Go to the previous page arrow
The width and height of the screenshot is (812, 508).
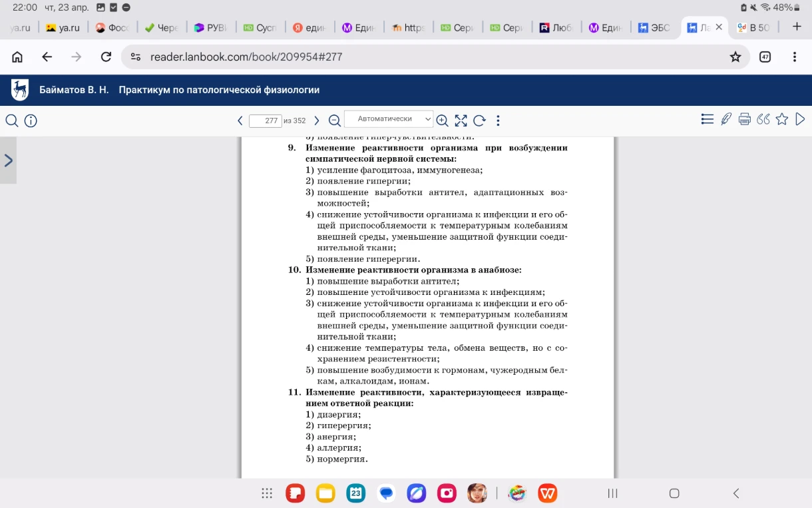click(x=240, y=121)
